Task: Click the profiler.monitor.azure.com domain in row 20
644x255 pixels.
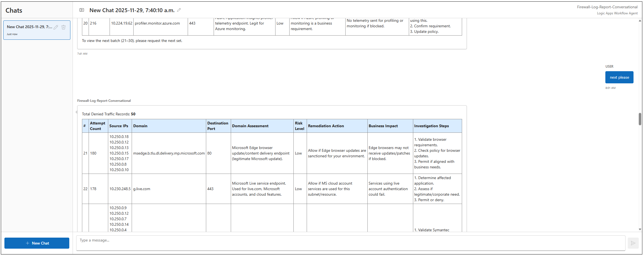Action: click(157, 23)
